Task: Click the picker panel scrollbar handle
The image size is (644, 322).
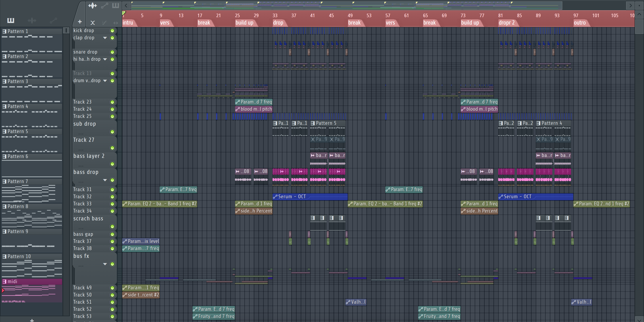Action: (x=66, y=30)
